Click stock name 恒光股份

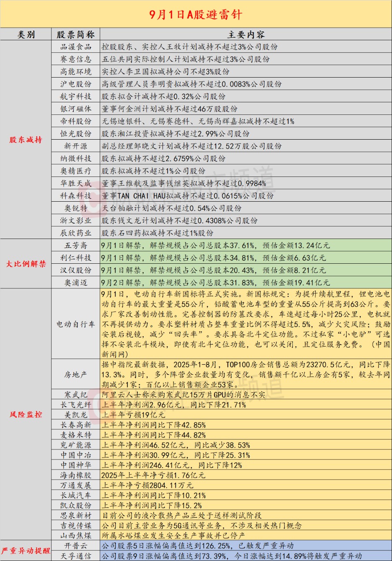click(76, 133)
